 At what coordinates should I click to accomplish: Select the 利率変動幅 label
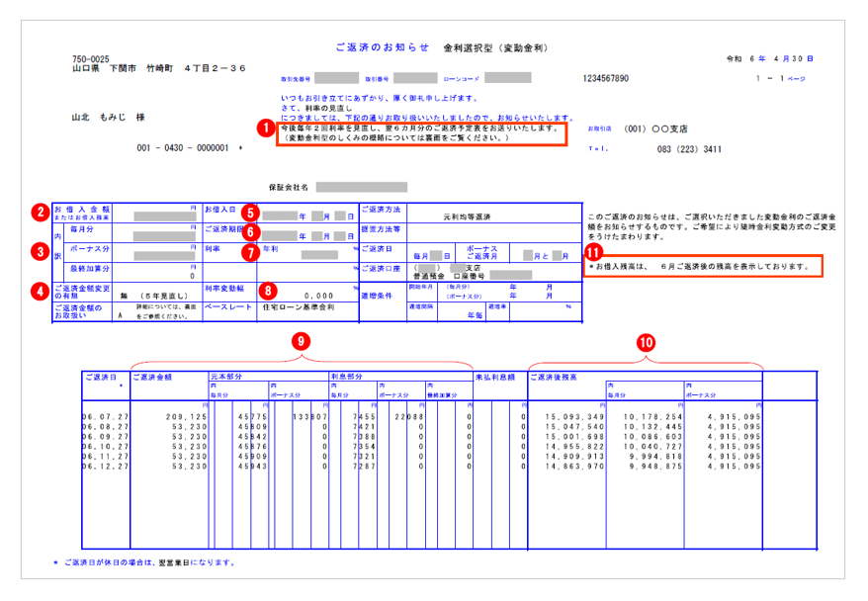(224, 289)
